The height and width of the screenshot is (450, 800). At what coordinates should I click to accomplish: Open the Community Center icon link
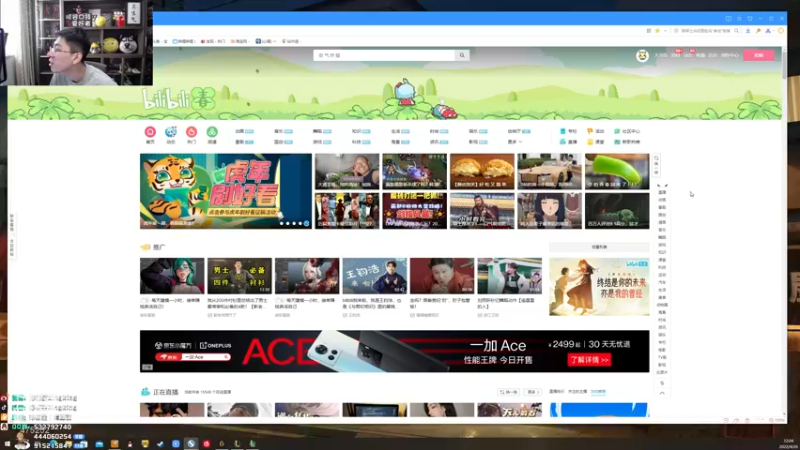pyautogui.click(x=627, y=131)
